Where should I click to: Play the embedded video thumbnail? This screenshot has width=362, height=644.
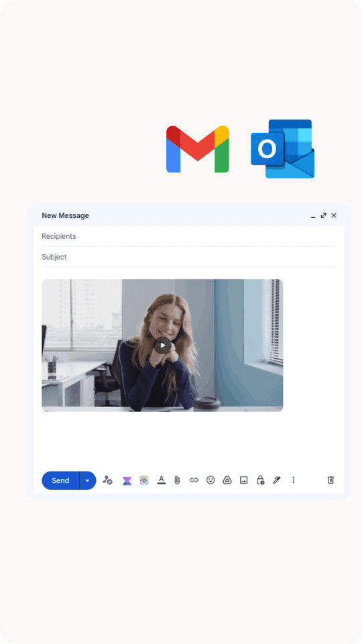click(162, 345)
